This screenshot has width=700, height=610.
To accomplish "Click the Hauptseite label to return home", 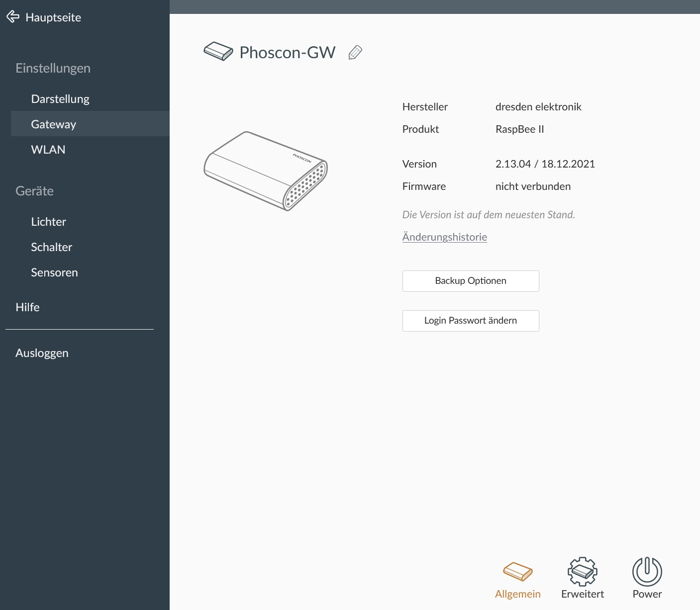I will [x=53, y=17].
